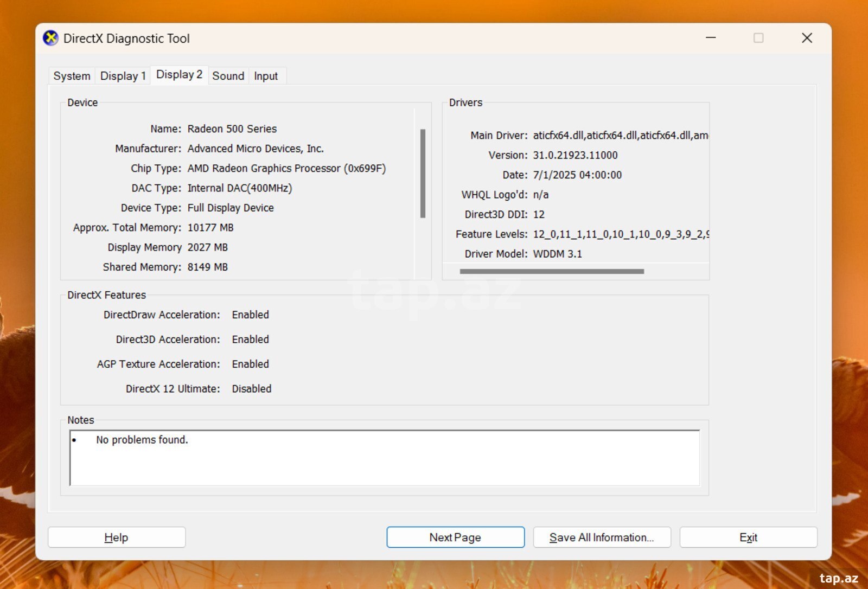Click DAC type value 'Internal DAC(400MHz)'
This screenshot has height=589, width=868.
(x=240, y=188)
